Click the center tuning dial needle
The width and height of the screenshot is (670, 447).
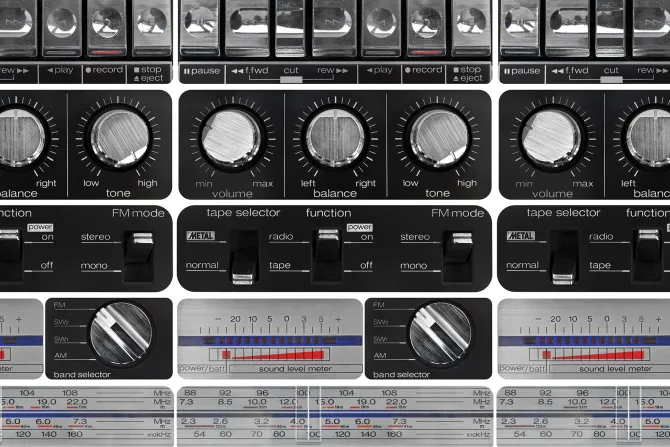(x=310, y=412)
